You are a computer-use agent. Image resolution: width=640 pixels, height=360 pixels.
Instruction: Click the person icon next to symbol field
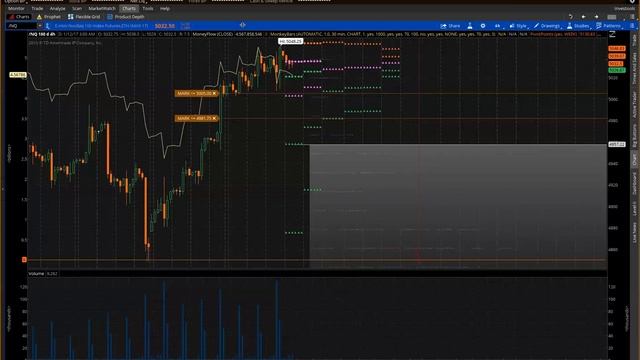click(x=47, y=26)
